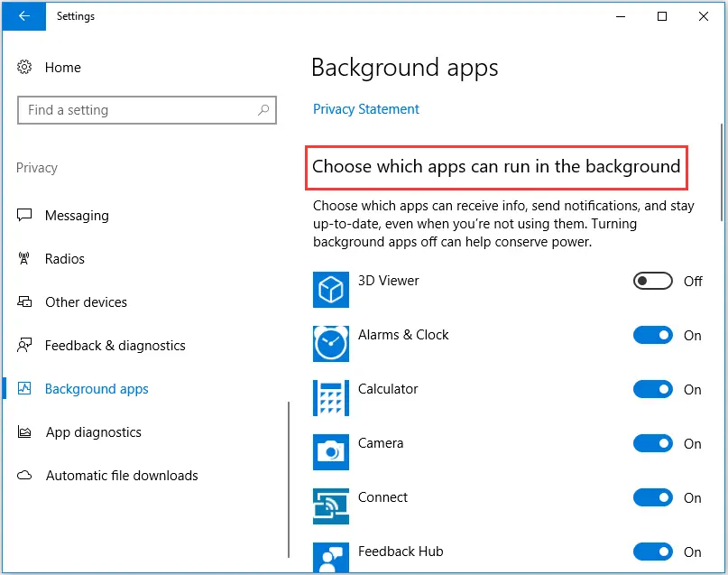Click the back arrow in title bar
This screenshot has height=575, width=728.
click(x=24, y=16)
